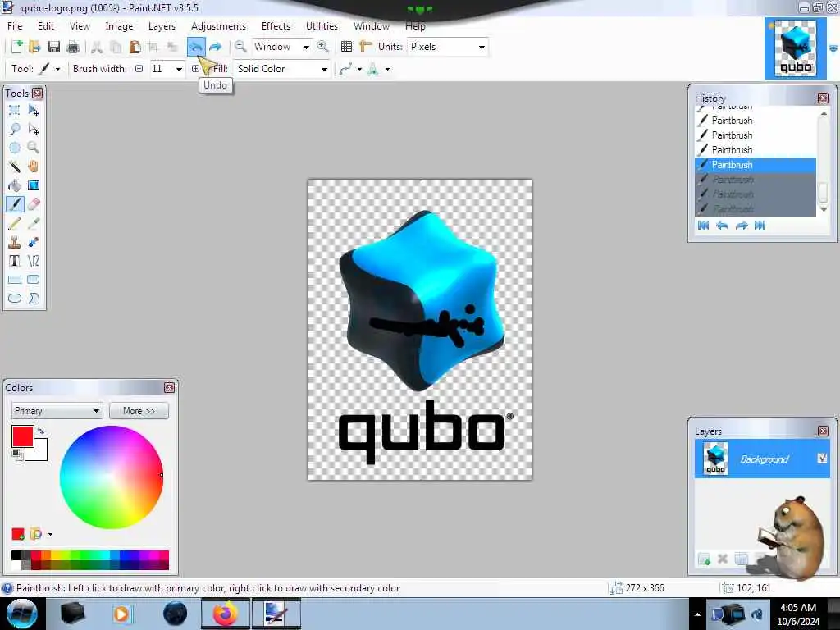Open the Primary color selector dropdown

tap(57, 411)
